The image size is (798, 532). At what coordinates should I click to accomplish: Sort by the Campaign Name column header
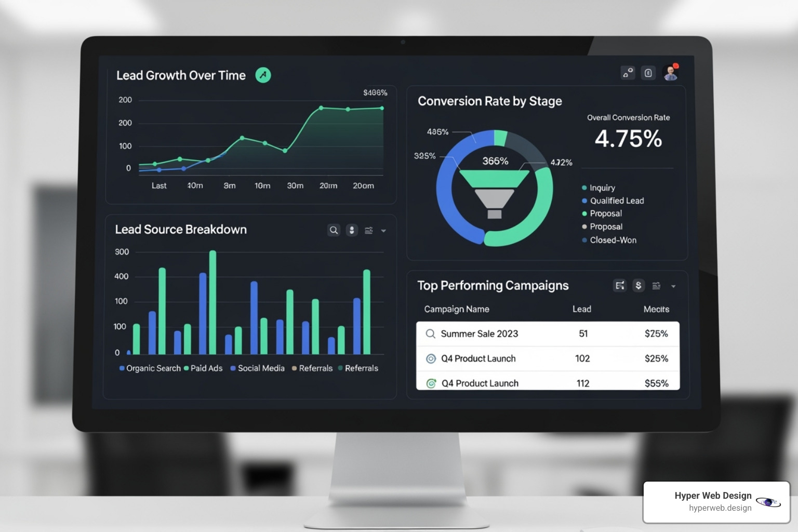pyautogui.click(x=457, y=309)
